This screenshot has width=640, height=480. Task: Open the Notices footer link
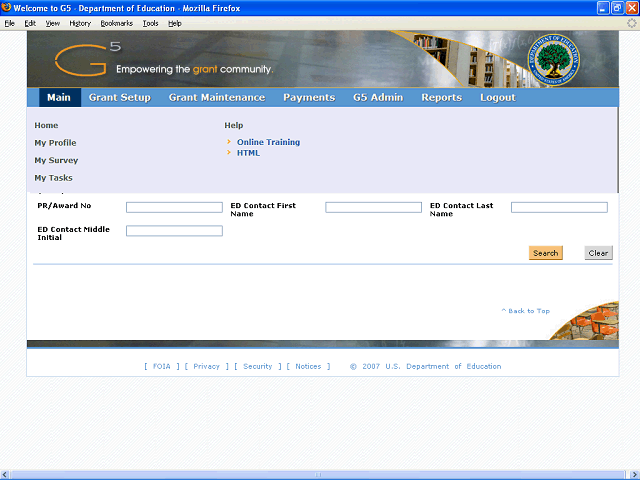pos(308,367)
